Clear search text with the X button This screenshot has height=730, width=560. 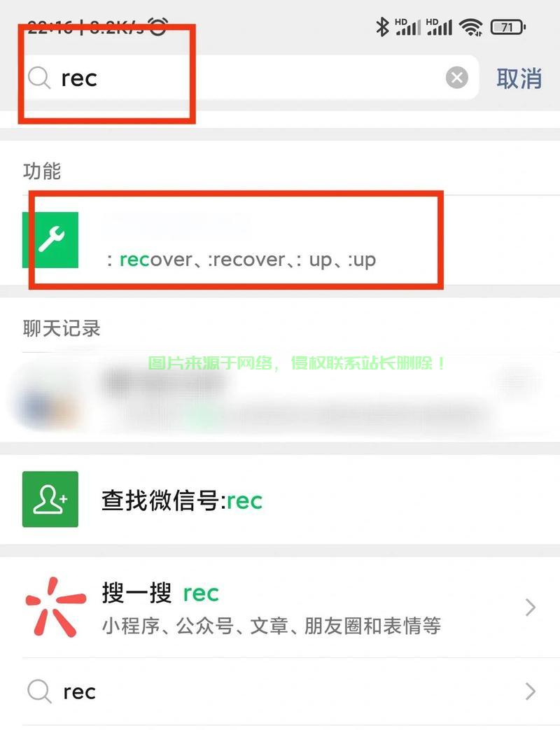pos(456,77)
